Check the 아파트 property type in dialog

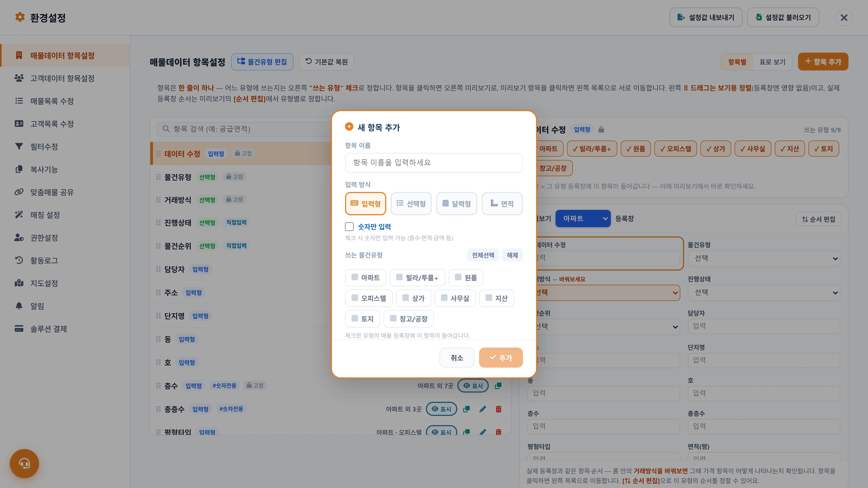point(365,277)
